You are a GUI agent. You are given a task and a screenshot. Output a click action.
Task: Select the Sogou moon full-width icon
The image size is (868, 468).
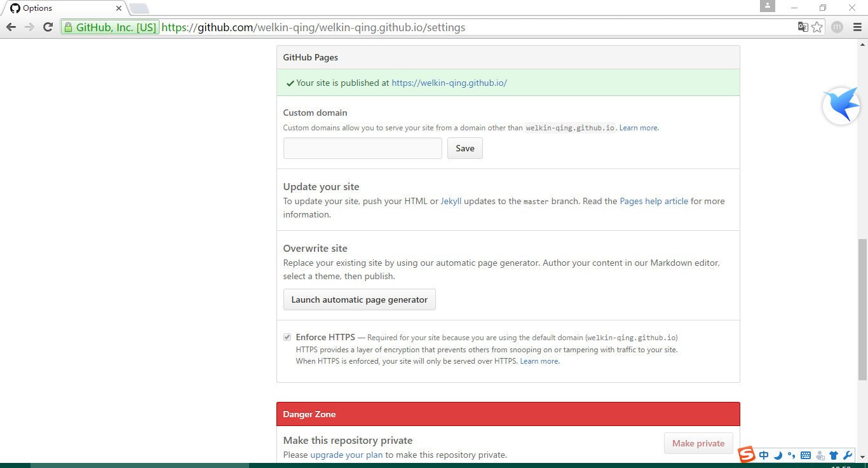[777, 455]
